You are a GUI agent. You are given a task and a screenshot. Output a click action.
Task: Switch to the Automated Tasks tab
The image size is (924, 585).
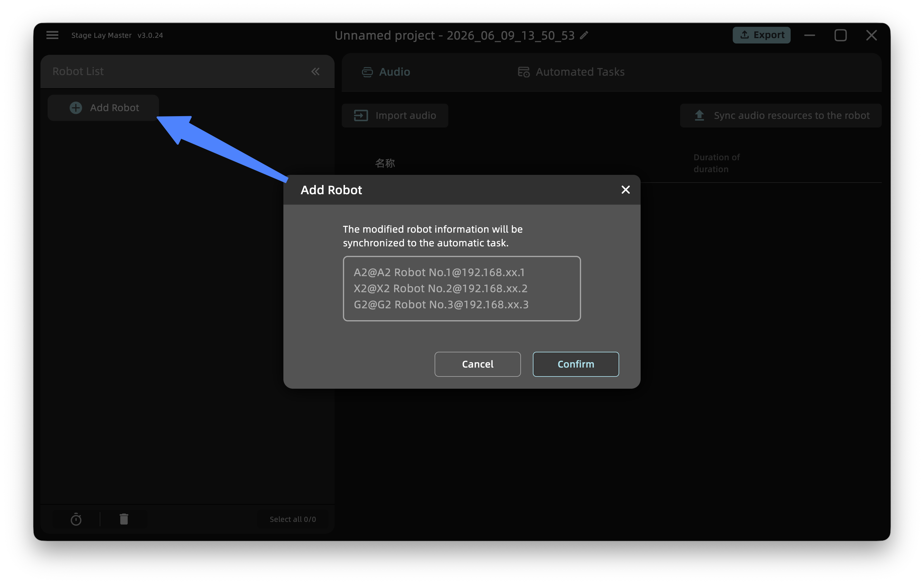pyautogui.click(x=571, y=72)
